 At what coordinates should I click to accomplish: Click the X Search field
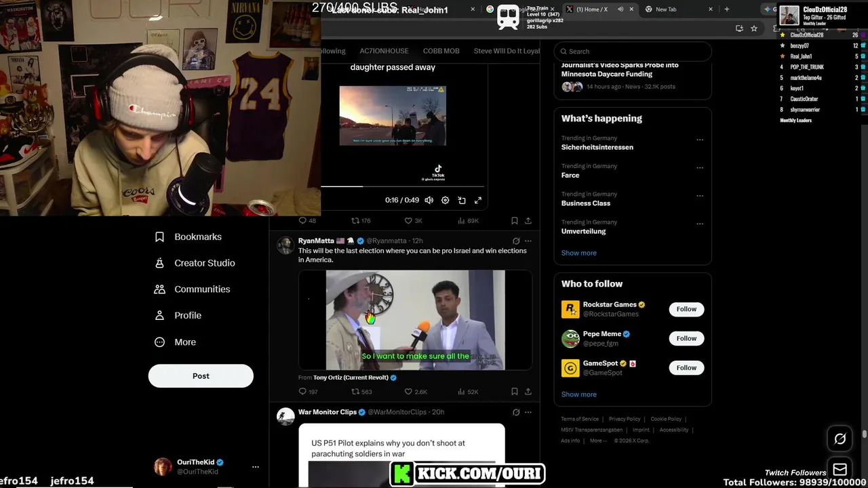(x=633, y=52)
